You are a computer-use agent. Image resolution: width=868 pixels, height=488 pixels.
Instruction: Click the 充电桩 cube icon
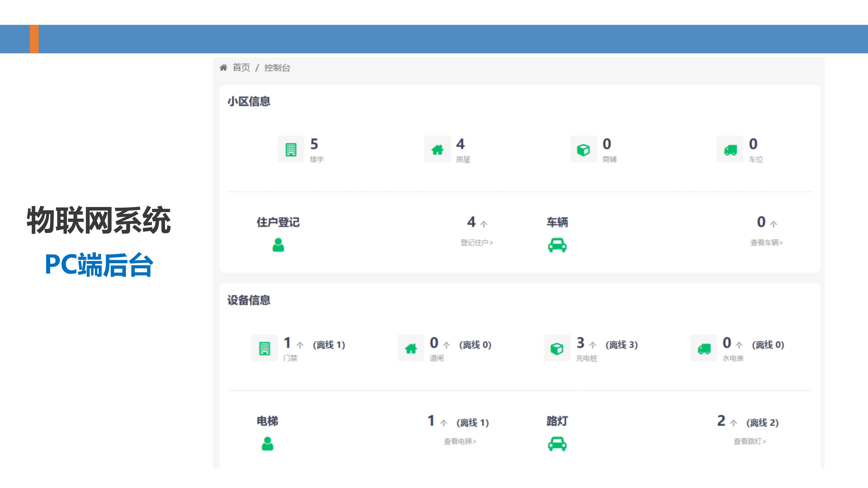[557, 348]
